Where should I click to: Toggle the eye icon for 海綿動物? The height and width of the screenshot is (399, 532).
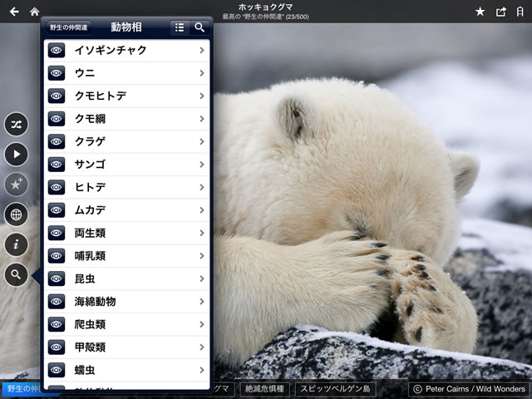pos(57,302)
